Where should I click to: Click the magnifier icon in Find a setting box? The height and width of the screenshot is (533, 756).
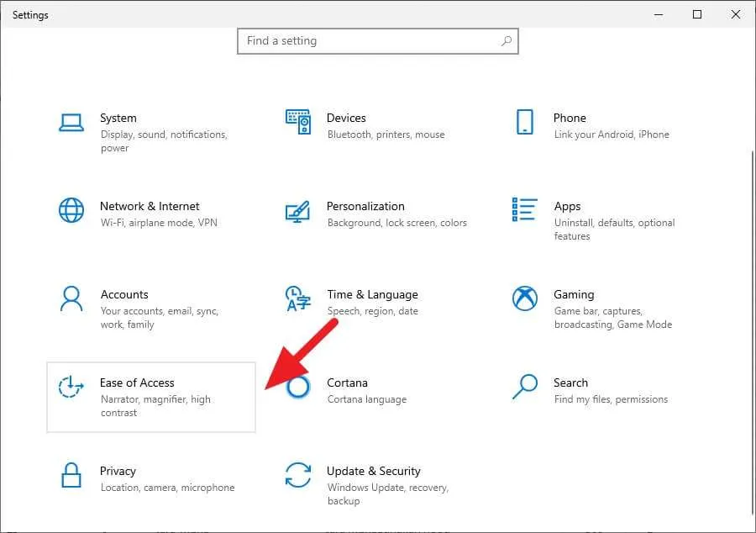[x=507, y=41]
